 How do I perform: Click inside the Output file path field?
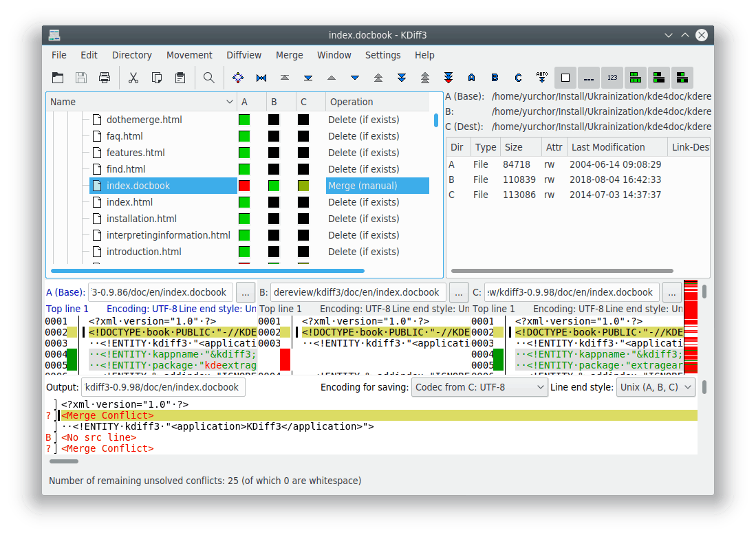tap(163, 387)
